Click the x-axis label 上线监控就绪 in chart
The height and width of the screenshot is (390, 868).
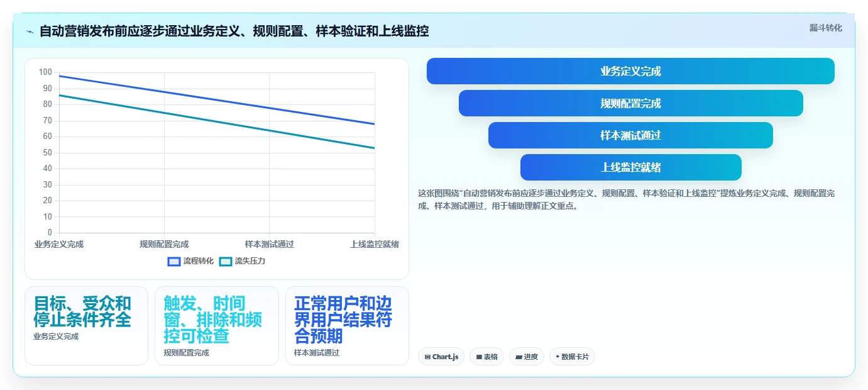(x=375, y=244)
